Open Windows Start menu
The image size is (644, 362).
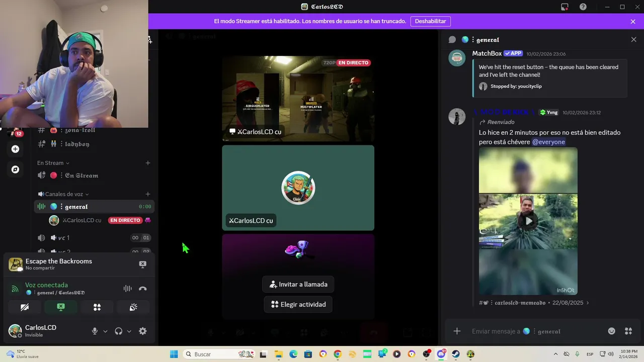point(174,354)
